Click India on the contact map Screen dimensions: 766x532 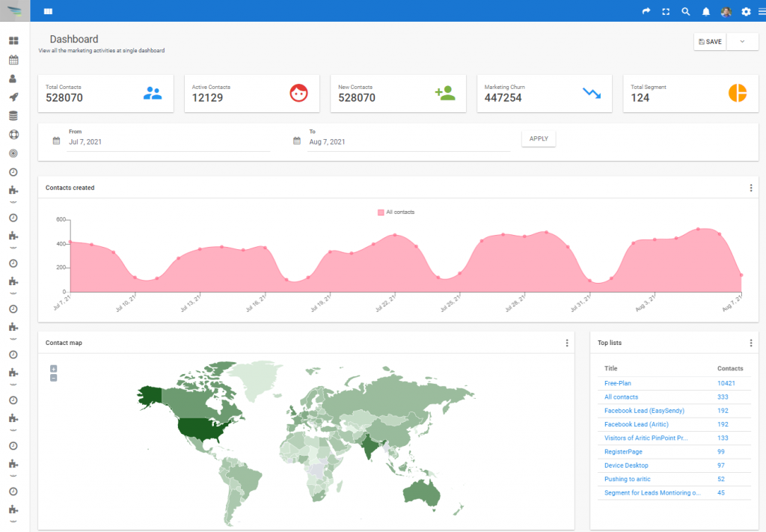pos(371,445)
